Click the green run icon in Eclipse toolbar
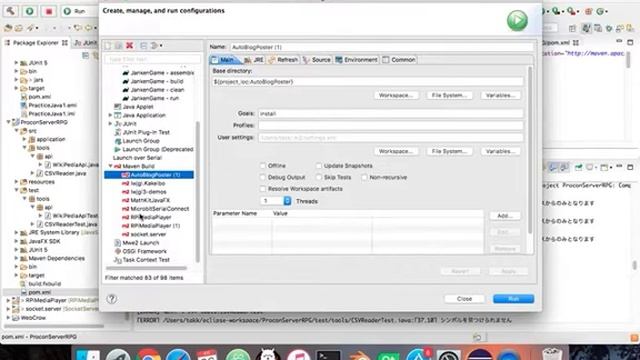 pyautogui.click(x=29, y=11)
